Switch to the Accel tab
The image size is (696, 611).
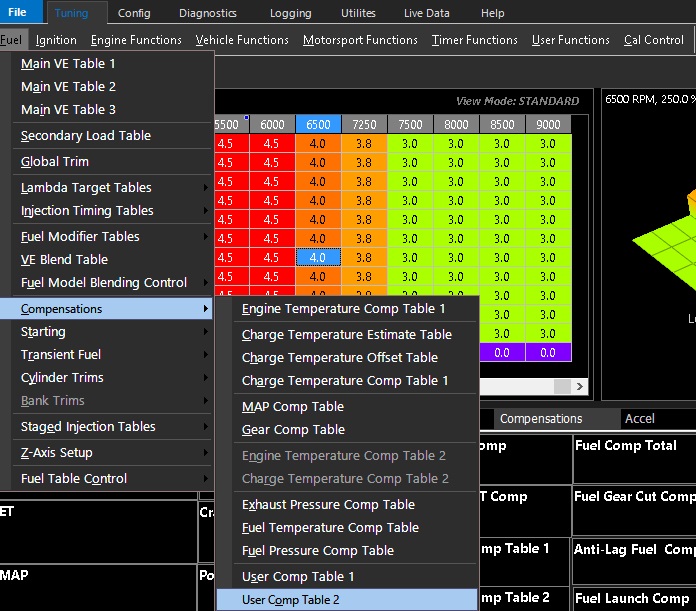coord(640,419)
